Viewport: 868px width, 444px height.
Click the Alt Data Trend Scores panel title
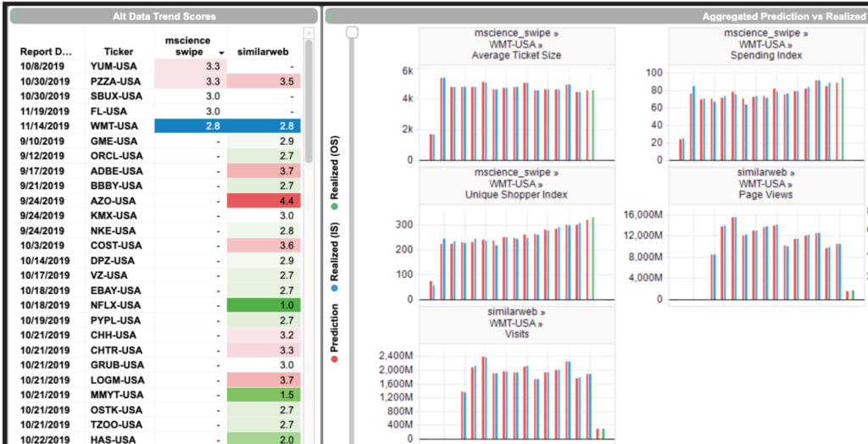[x=164, y=17]
